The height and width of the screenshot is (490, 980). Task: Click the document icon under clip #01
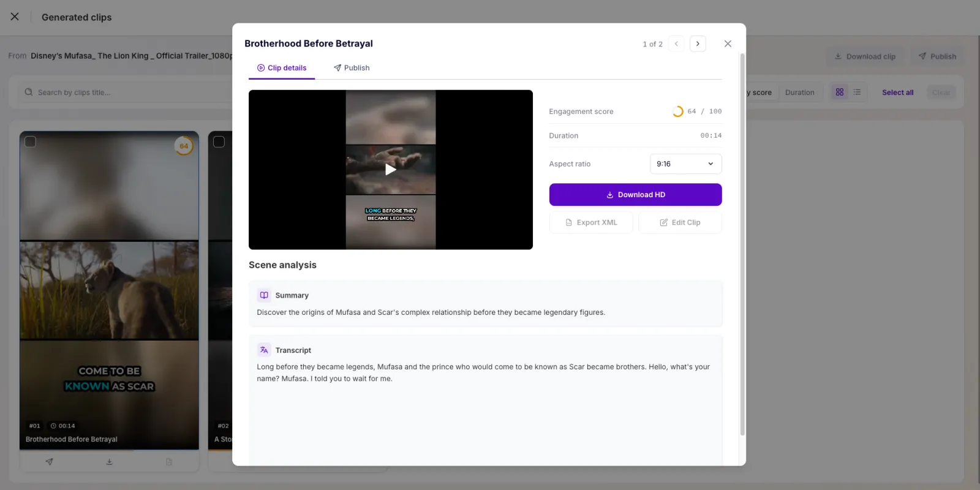coord(169,462)
